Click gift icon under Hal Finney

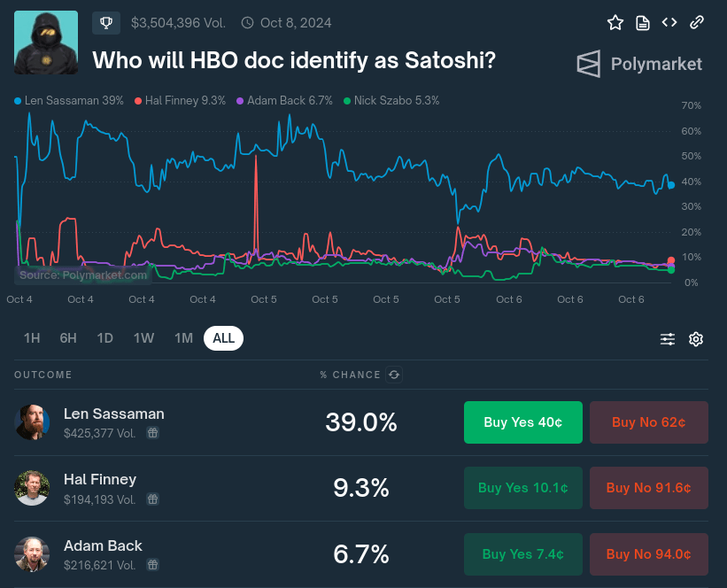click(x=152, y=499)
